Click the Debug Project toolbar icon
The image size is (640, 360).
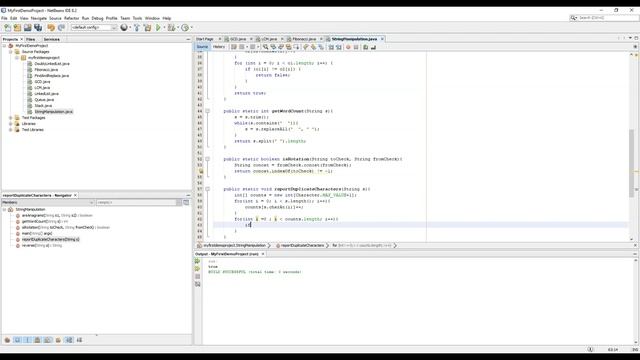point(171,27)
